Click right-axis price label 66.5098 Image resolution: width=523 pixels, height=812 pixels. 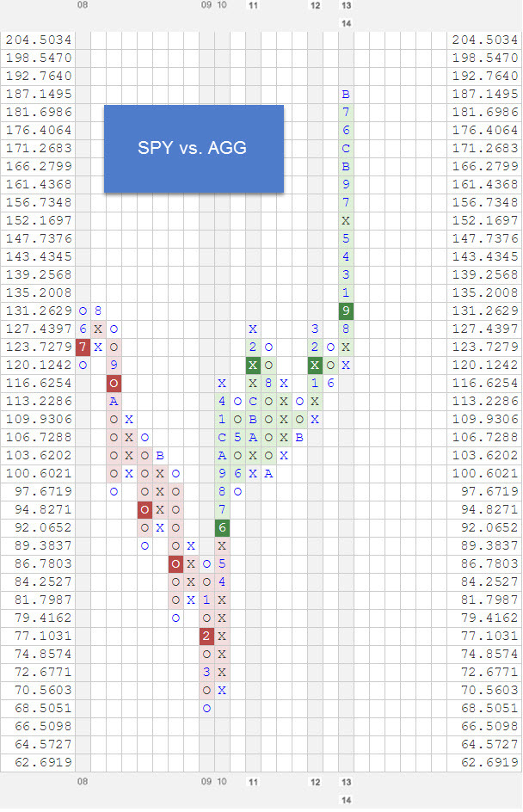pos(489,726)
